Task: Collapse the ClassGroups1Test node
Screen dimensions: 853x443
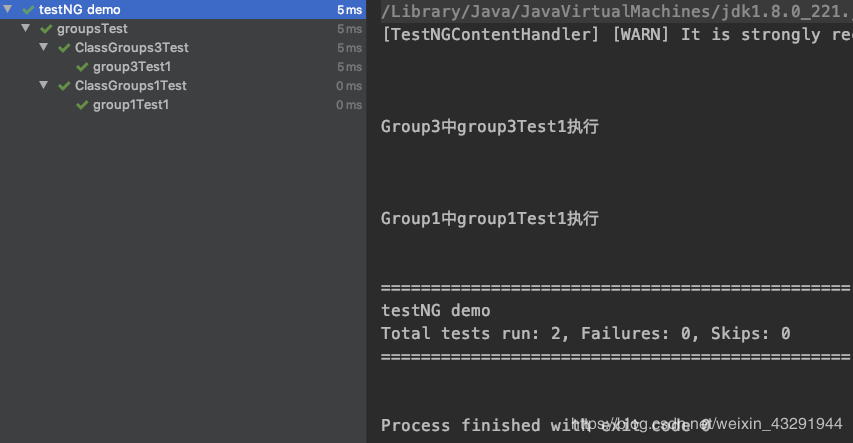Action: 43,86
